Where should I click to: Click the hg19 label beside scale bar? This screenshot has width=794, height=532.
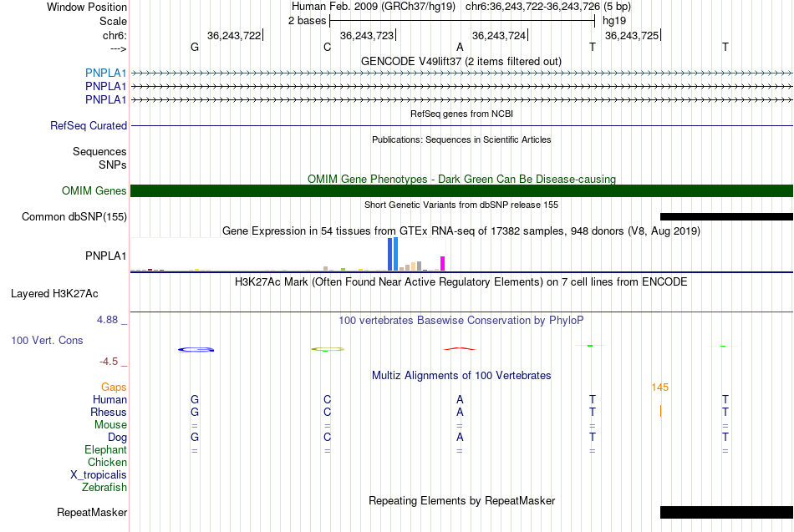click(x=614, y=21)
